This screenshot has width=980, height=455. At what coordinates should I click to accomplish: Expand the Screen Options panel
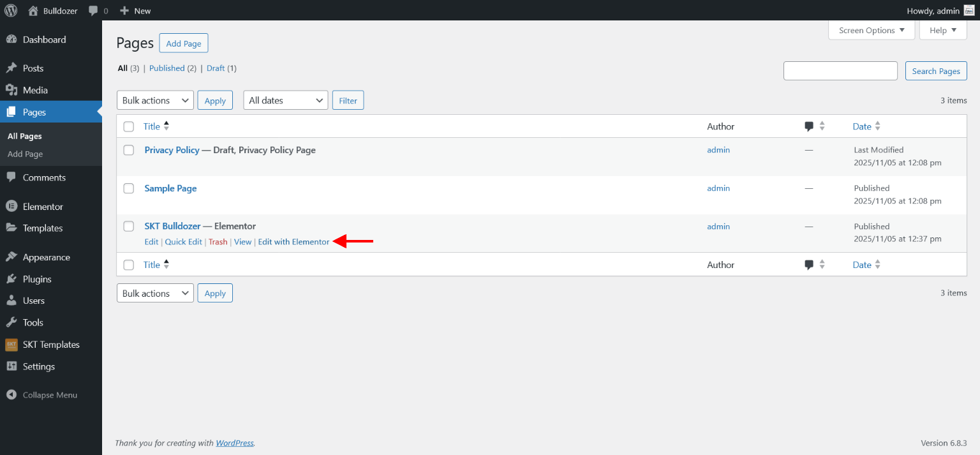pos(871,30)
